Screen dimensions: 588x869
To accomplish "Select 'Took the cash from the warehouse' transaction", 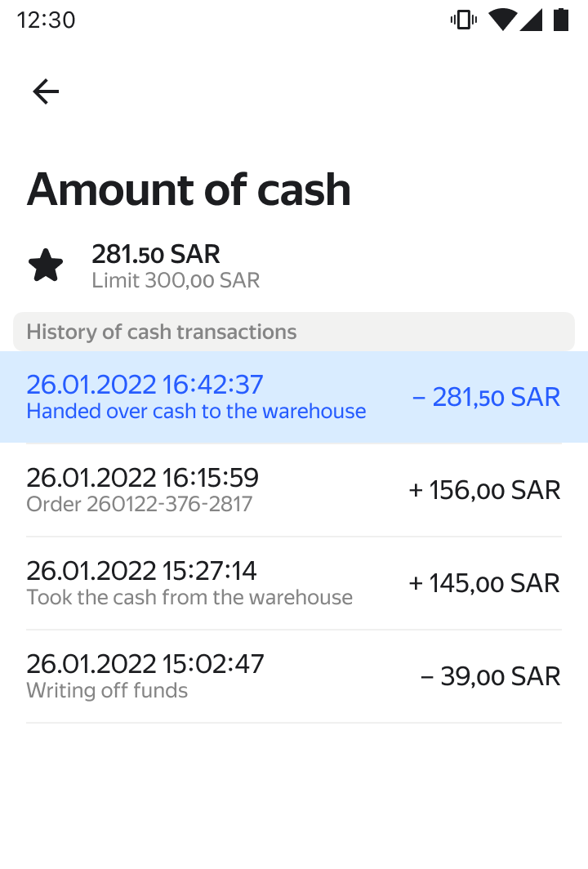I will point(189,597).
